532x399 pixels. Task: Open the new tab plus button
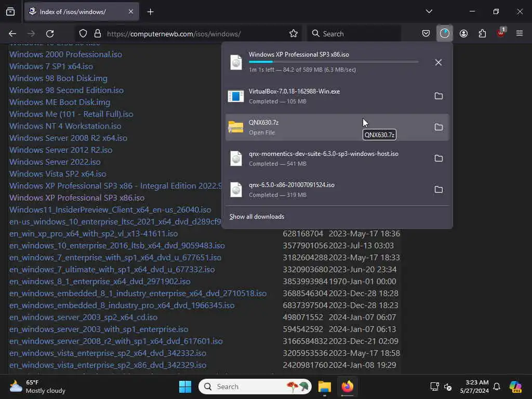pos(150,12)
